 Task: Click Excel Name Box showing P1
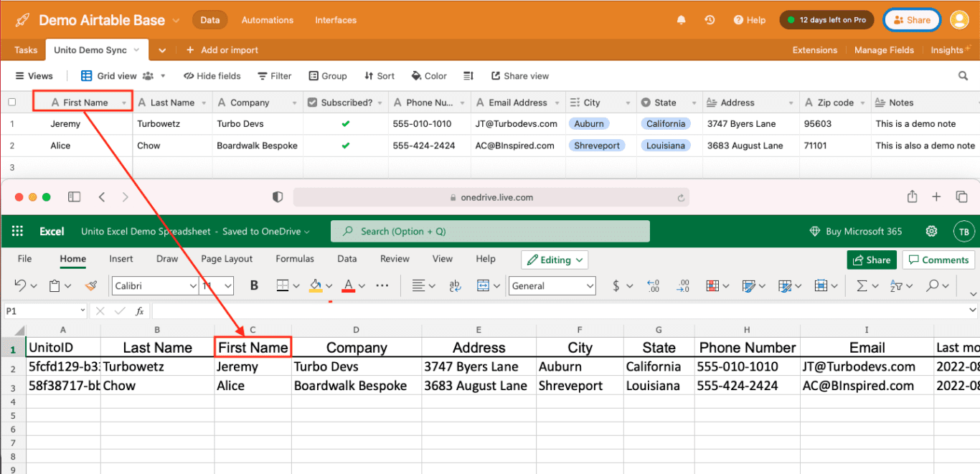click(45, 311)
